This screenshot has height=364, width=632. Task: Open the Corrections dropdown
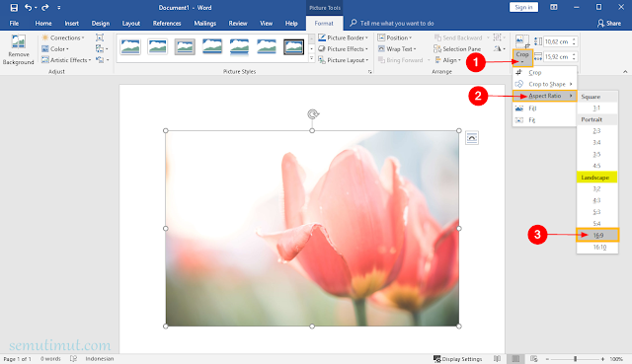point(63,37)
